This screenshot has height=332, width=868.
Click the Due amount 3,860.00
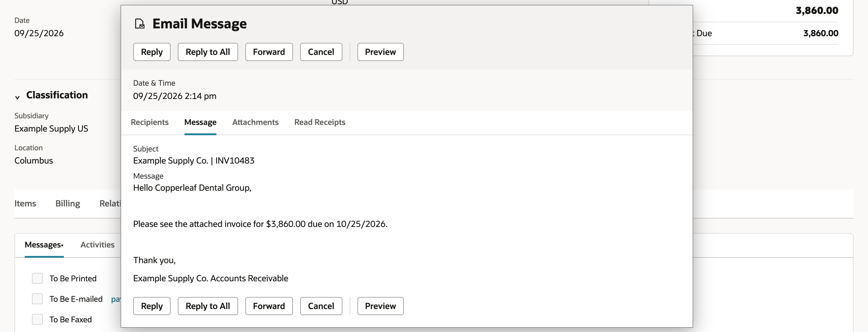[821, 34]
